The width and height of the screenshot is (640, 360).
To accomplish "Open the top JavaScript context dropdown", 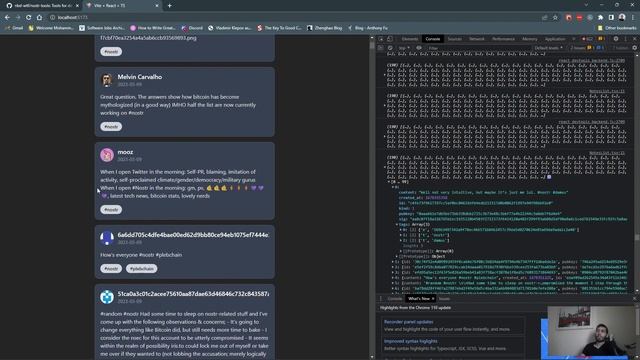I will tap(404, 48).
